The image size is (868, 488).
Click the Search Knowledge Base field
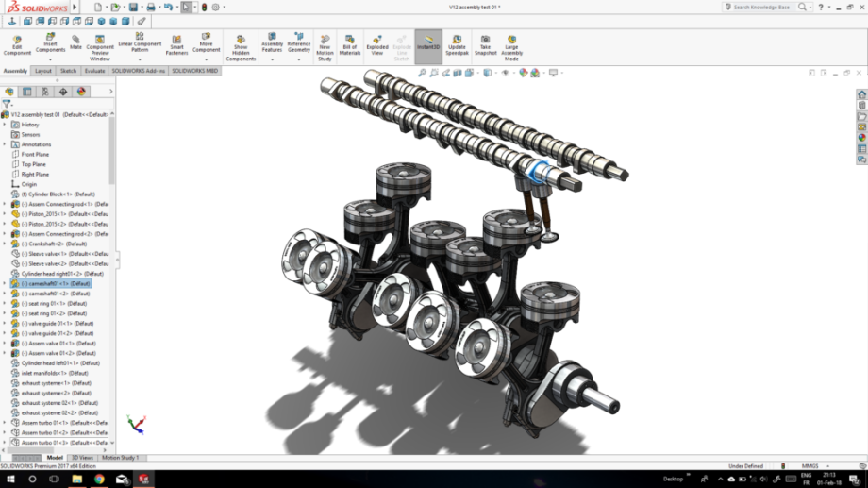[760, 7]
